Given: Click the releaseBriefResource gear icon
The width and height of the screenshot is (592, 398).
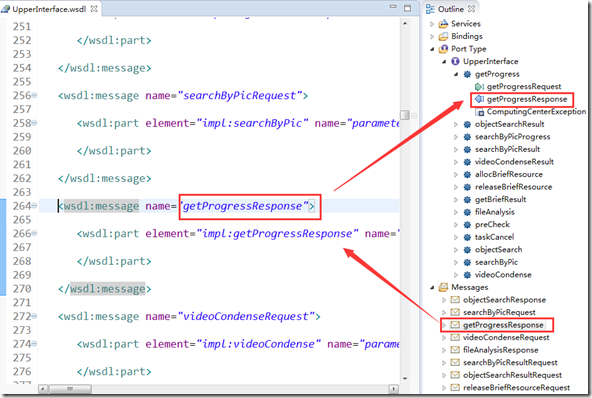Looking at the screenshot, I should tap(467, 187).
